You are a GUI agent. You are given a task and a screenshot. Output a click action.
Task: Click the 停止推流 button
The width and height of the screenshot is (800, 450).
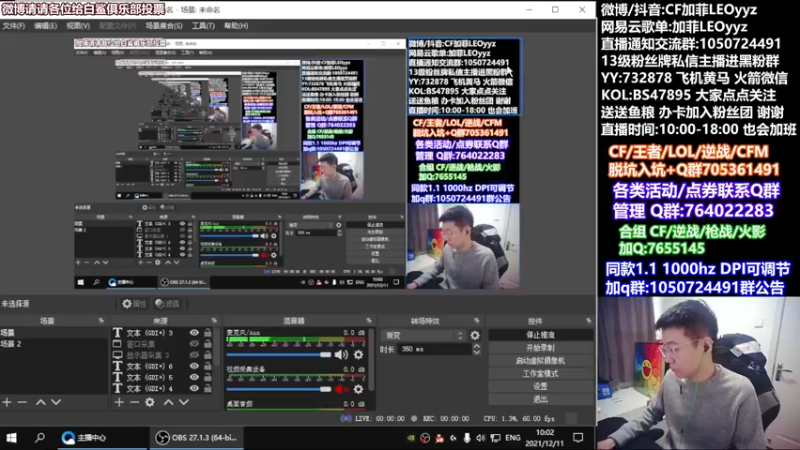coord(540,335)
